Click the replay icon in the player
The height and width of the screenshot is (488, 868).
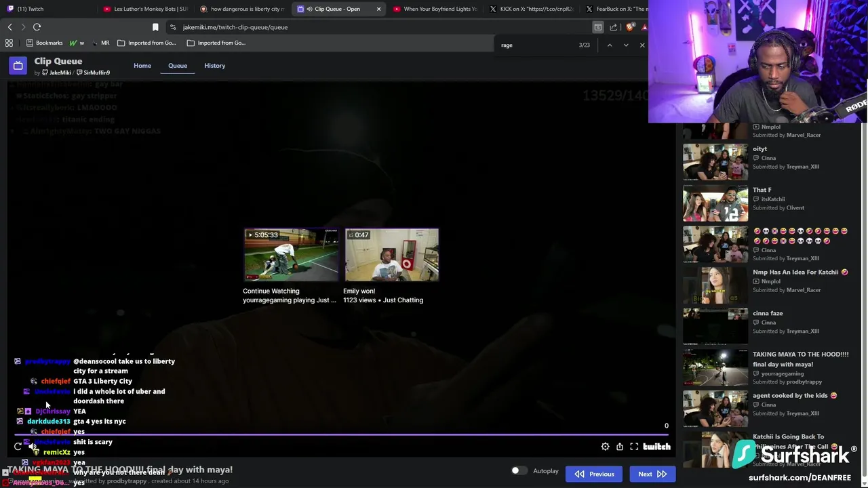tap(18, 447)
